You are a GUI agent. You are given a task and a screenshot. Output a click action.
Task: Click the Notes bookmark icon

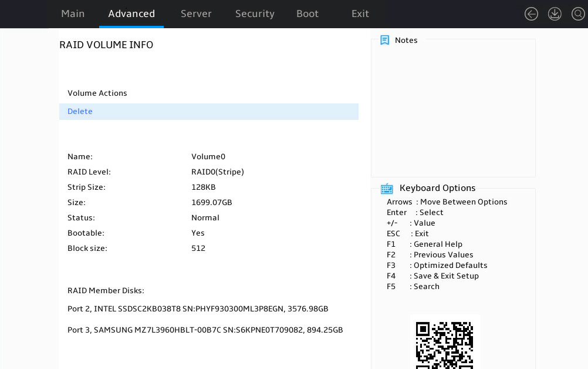385,40
